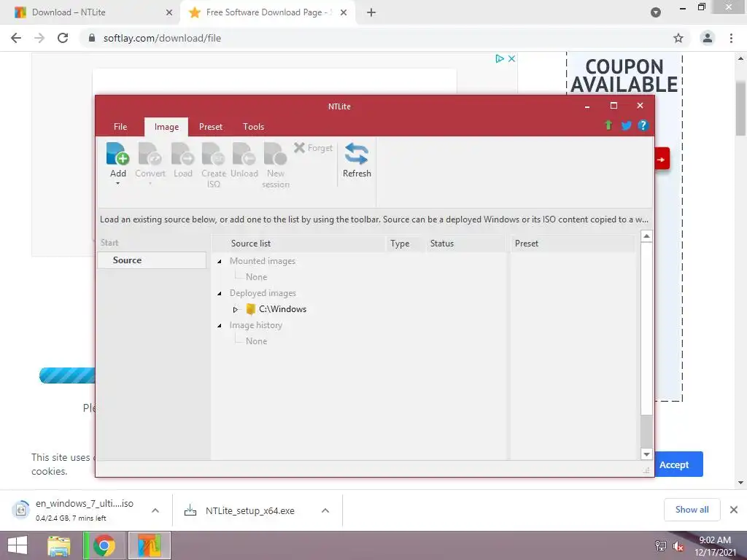This screenshot has height=560, width=747.
Task: Select the Source page in the sidebar
Action: (152, 260)
